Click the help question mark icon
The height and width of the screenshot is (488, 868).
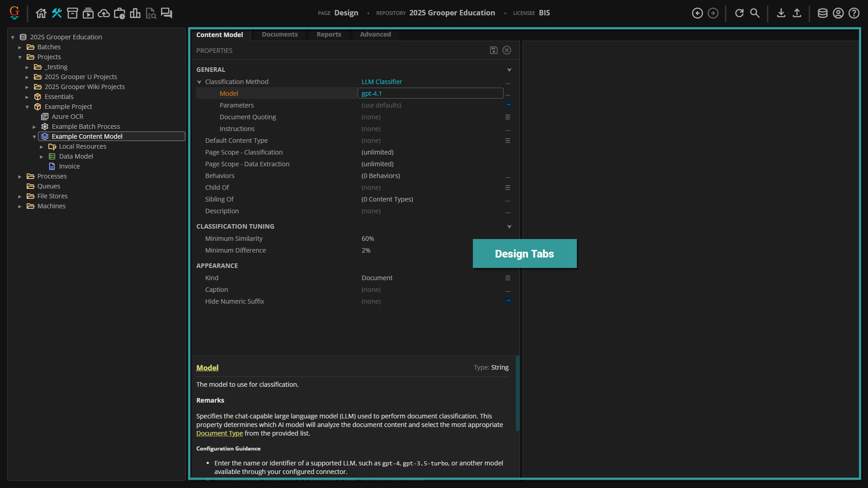(854, 13)
